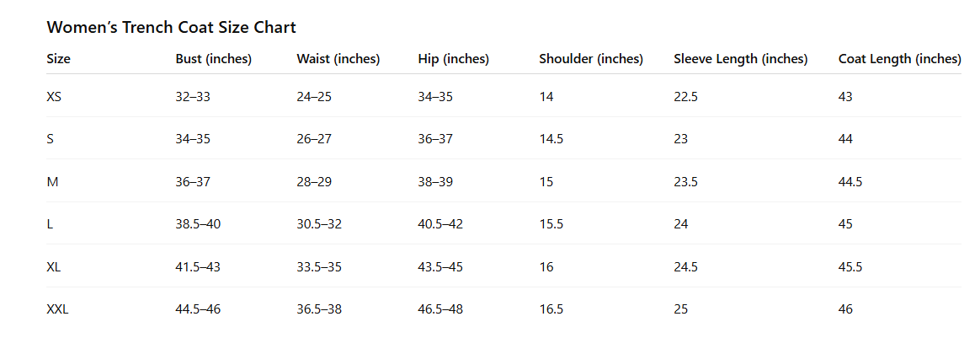The width and height of the screenshot is (980, 354).
Task: Click the Women's Trench Coat Size Chart title
Action: click(171, 27)
